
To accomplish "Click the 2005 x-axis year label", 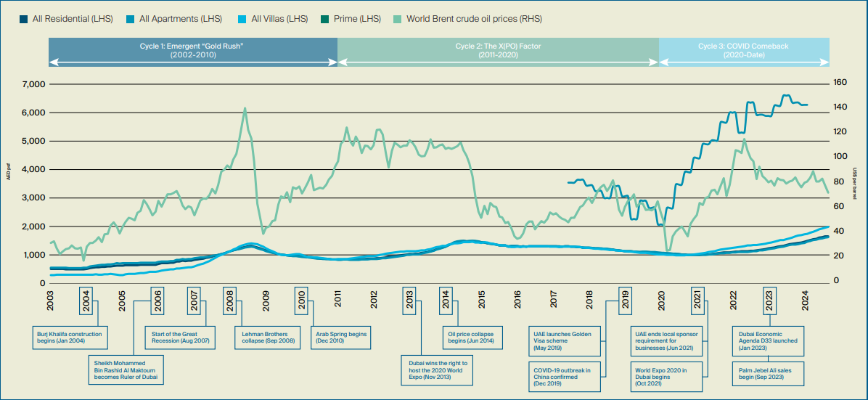I will [x=122, y=301].
